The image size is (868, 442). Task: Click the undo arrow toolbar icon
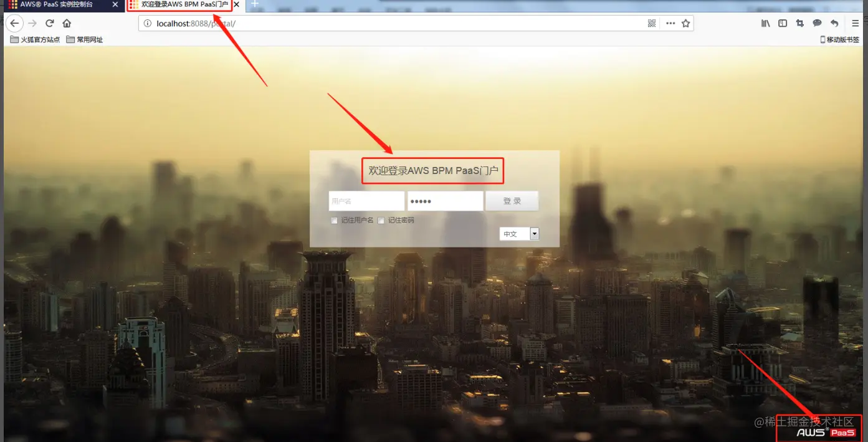(x=834, y=23)
